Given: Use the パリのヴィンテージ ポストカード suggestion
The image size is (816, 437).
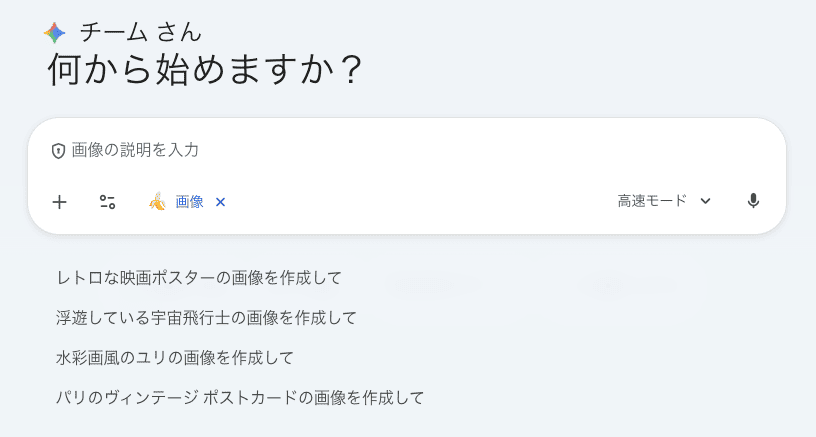Looking at the screenshot, I should [x=240, y=398].
